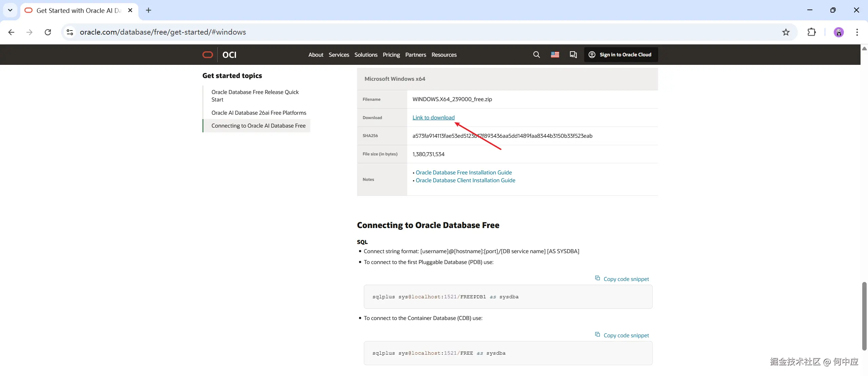The width and height of the screenshot is (868, 376).
Task: Click the page vertical scrollbar thumb
Action: 864,316
